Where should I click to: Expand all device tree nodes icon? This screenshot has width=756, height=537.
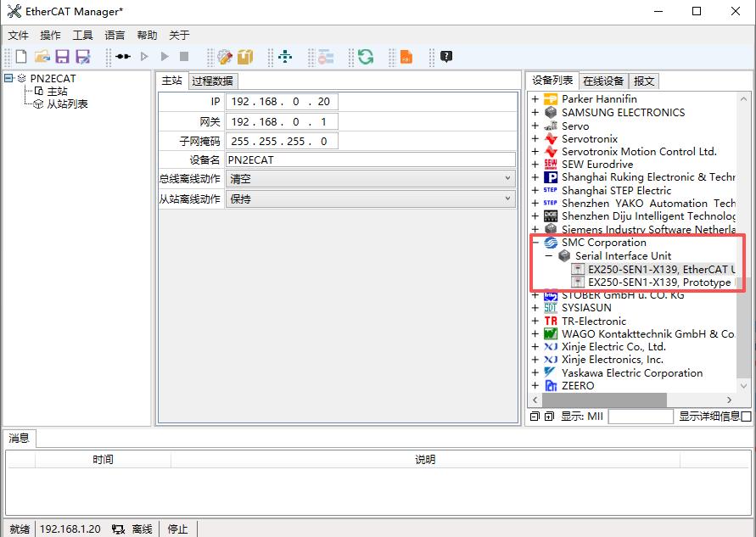click(549, 416)
